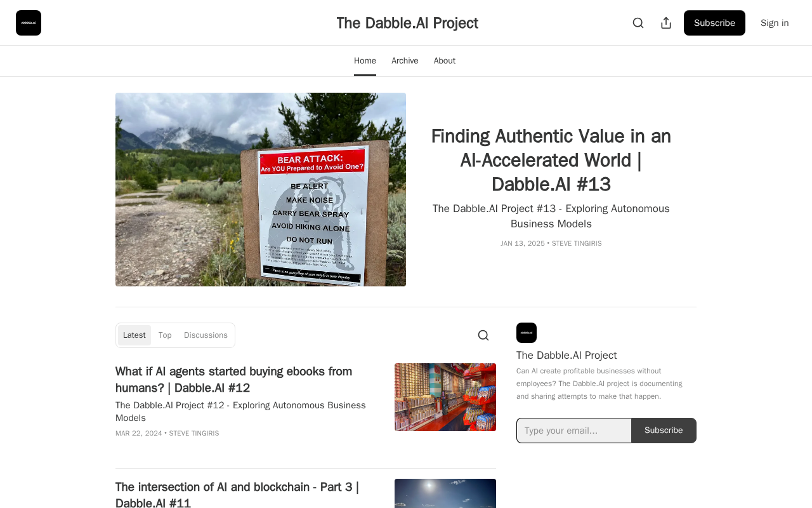Focus the 'Type your email...' field
The width and height of the screenshot is (812, 508).
coord(574,431)
